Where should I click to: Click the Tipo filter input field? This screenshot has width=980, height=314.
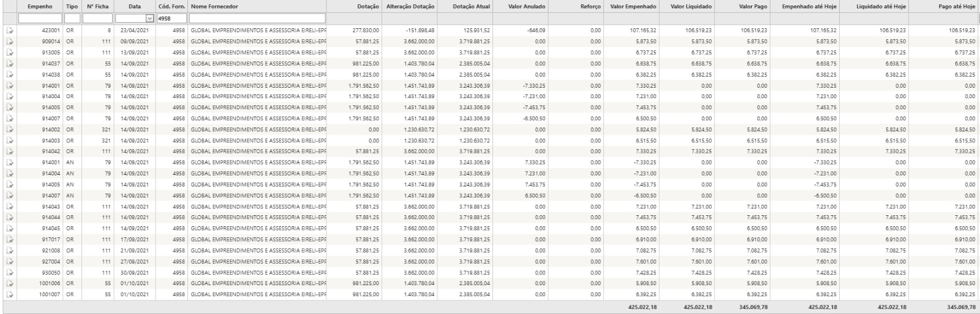point(72,19)
